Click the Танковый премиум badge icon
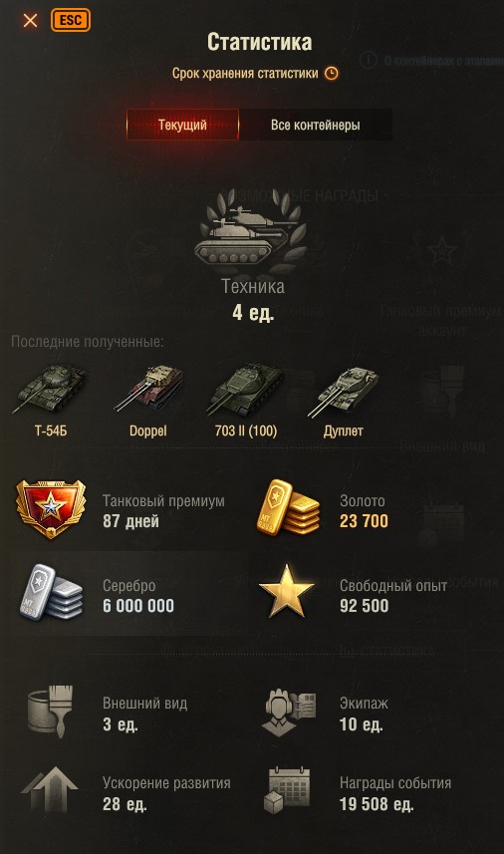This screenshot has height=854, width=504. click(51, 510)
